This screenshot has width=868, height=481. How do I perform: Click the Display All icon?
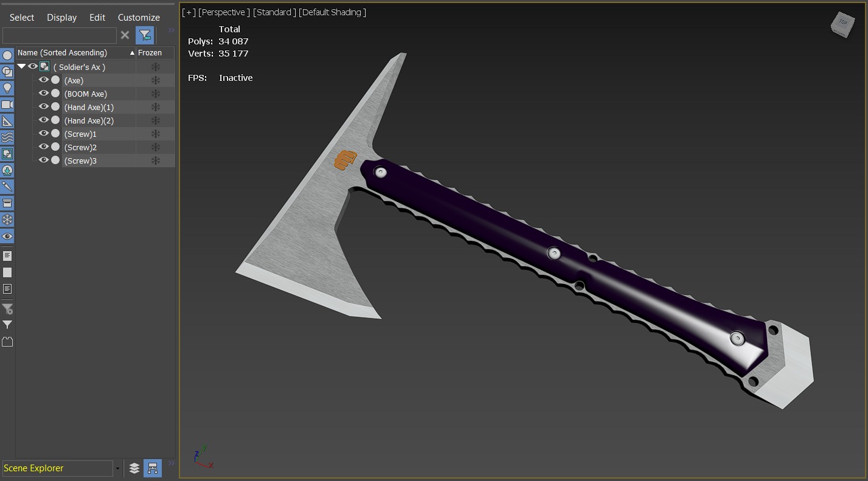tap(7, 256)
